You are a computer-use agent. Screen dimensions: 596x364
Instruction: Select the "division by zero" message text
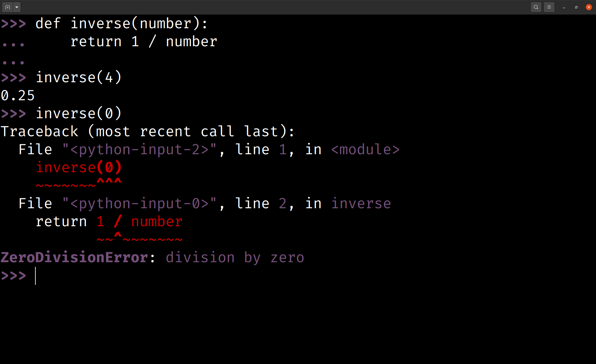pos(235,257)
